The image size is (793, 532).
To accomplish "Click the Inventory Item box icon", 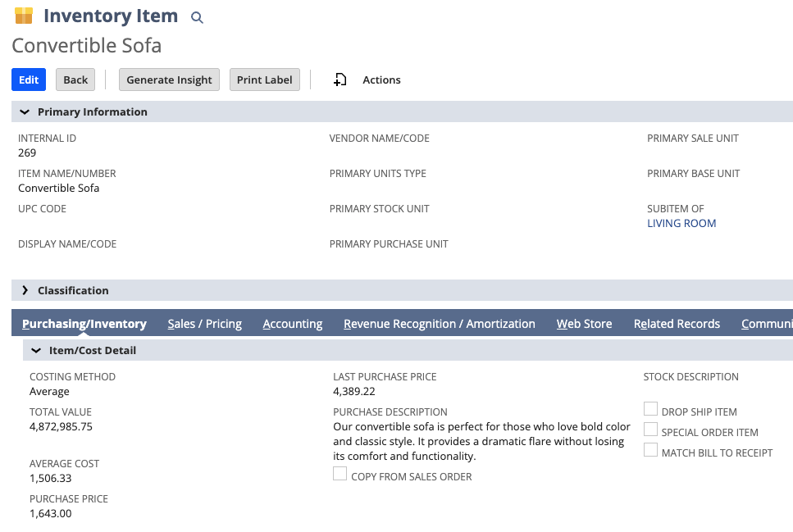I will [24, 16].
